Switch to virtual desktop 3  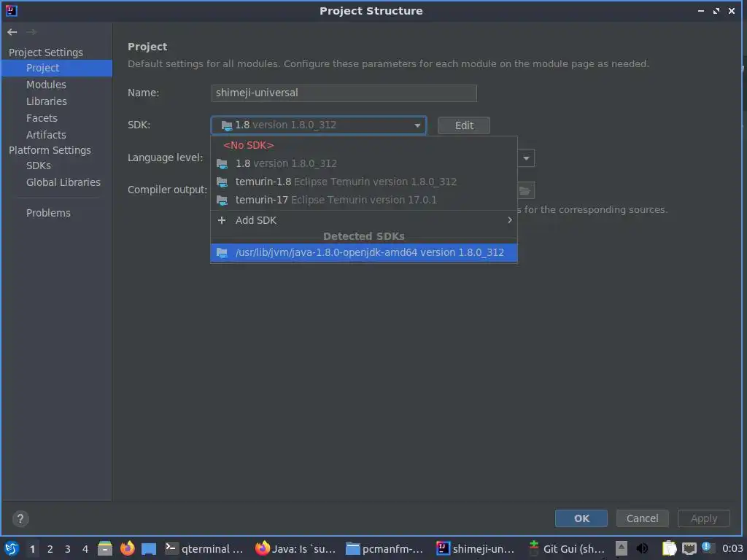point(68,549)
